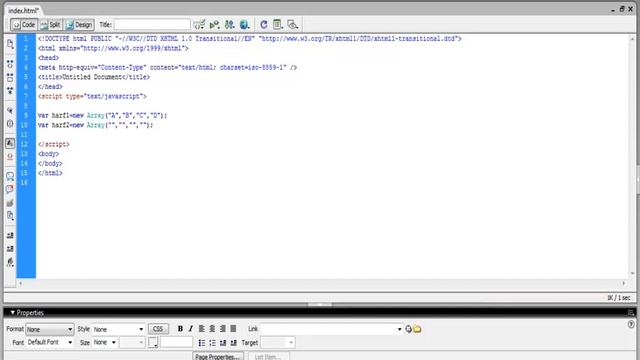
Task: Click the Refresh design view icon
Action: pyautogui.click(x=264, y=24)
